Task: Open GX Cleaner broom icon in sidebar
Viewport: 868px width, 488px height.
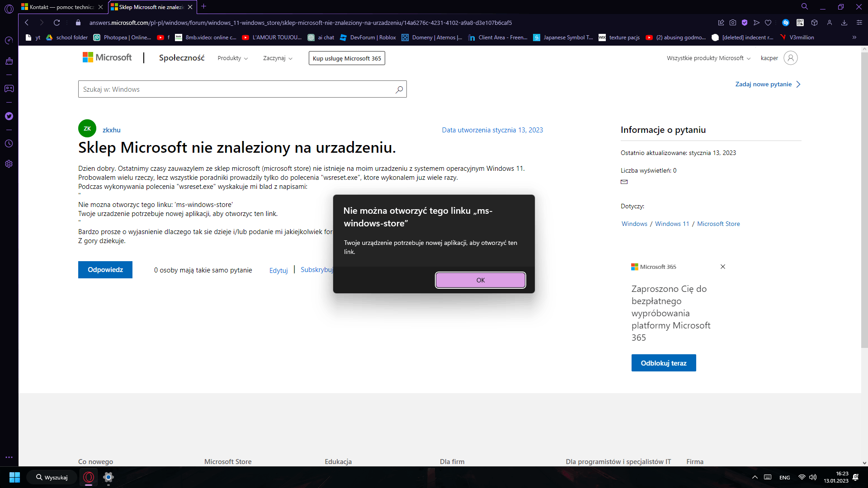Action: pyautogui.click(x=9, y=61)
